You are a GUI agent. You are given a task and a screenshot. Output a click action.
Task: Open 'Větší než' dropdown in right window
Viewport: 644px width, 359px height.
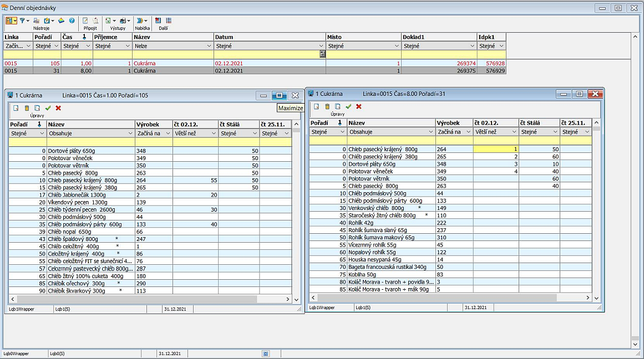[x=514, y=132]
